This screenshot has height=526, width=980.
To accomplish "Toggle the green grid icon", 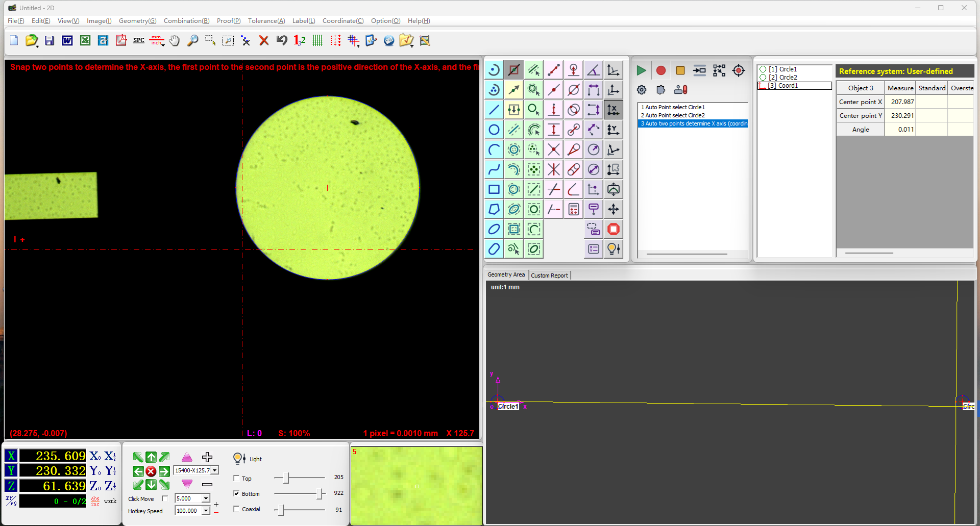I will tap(317, 40).
